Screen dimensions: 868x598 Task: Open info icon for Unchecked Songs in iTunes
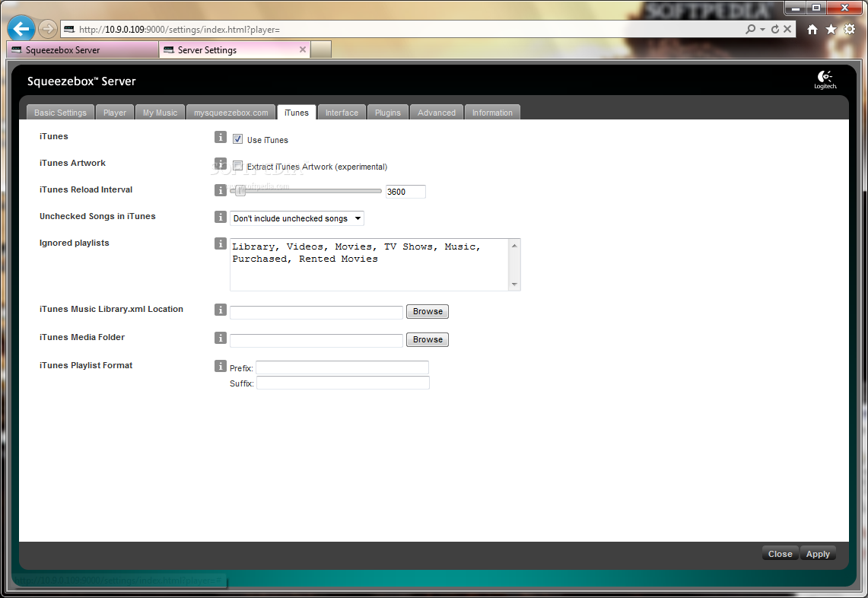point(221,217)
